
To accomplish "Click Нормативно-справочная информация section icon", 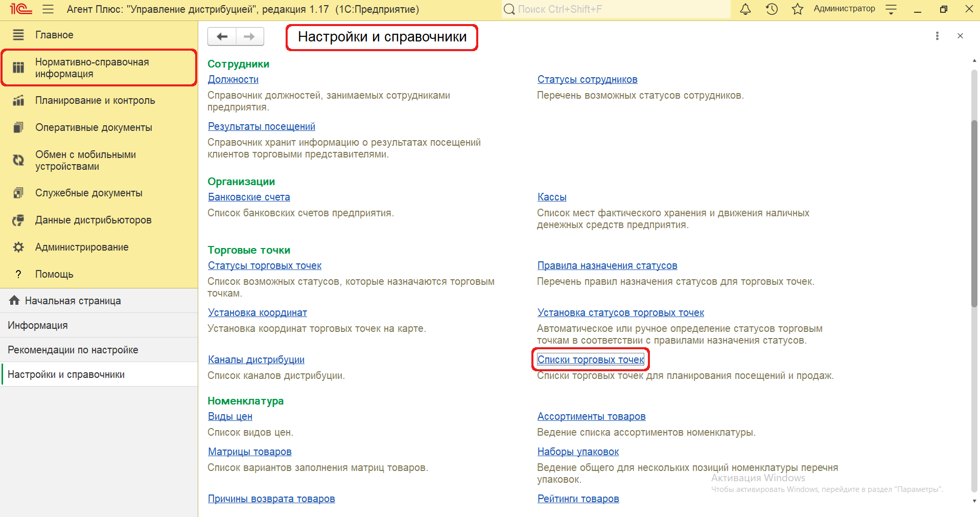I will point(18,68).
